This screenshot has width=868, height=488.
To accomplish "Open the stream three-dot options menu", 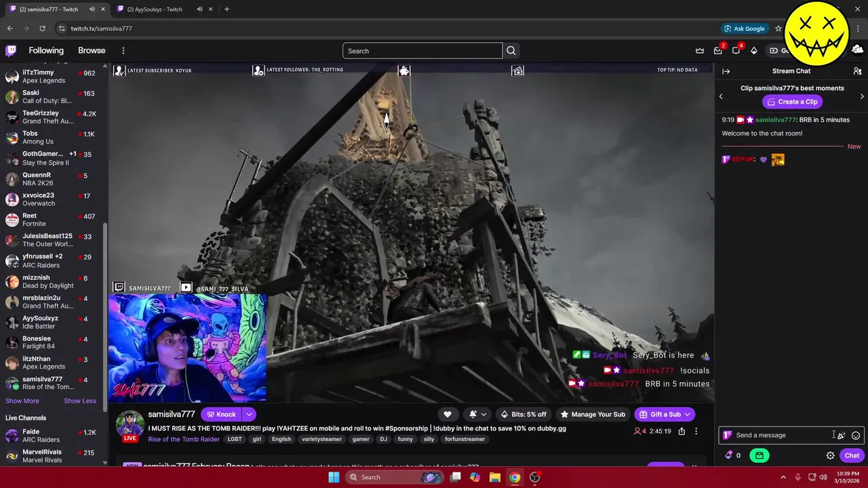I will click(696, 431).
